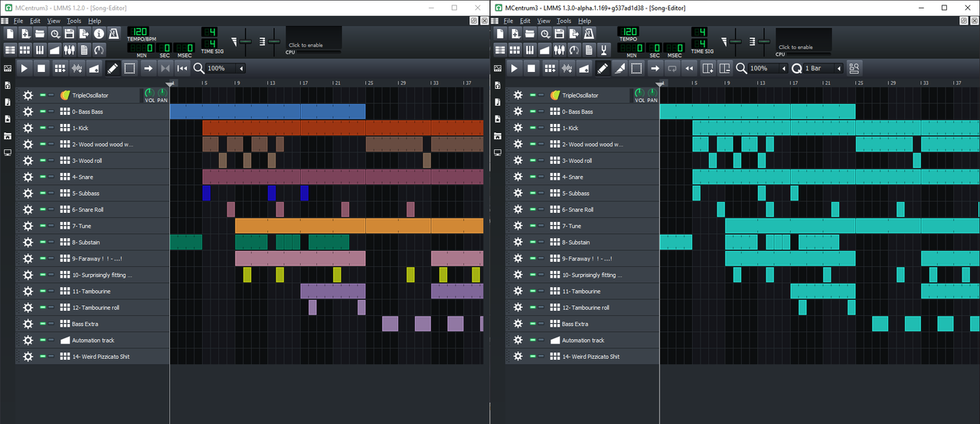Open gear menu for 5- Subbass in LMMS 1.2.0
The width and height of the screenshot is (980, 424).
click(x=28, y=193)
